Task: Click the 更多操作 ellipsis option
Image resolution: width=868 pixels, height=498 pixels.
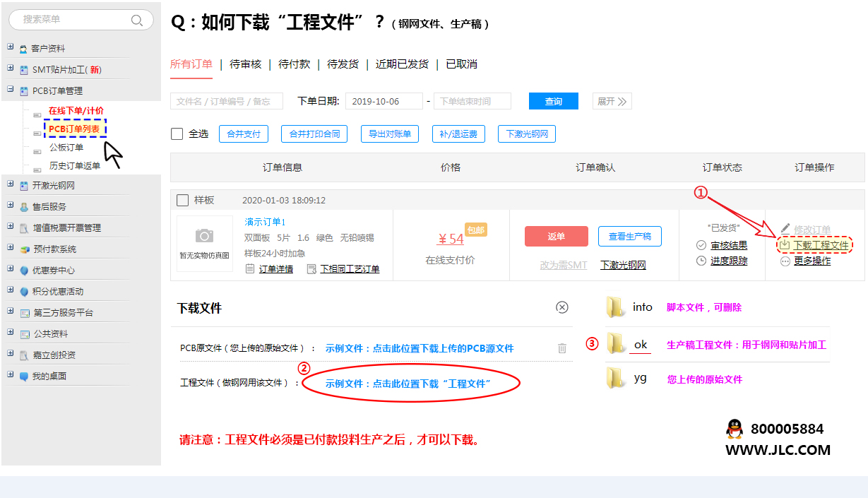Action: 805,261
